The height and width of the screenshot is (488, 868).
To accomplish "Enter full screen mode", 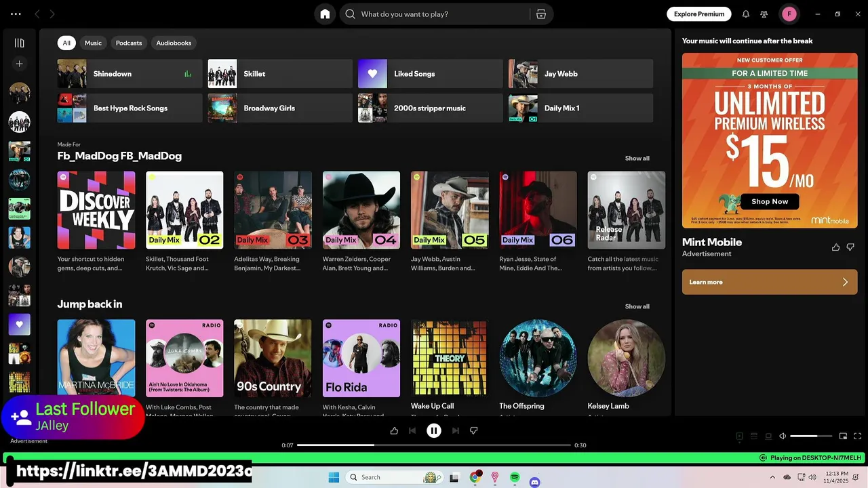I will [x=857, y=436].
